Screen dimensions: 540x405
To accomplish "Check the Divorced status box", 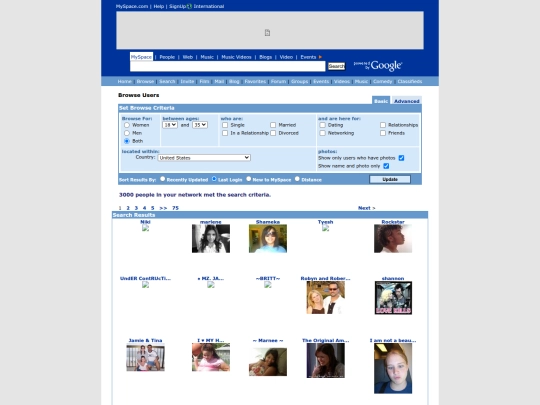I will click(273, 133).
